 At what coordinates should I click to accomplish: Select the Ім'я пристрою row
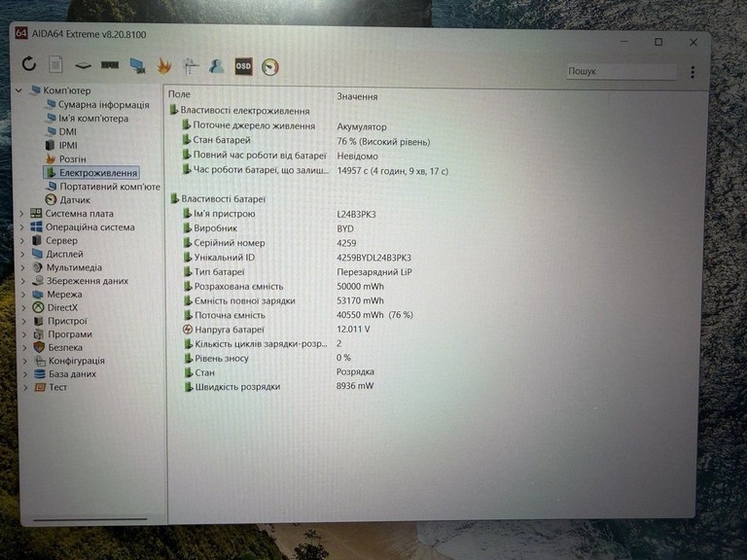279,214
